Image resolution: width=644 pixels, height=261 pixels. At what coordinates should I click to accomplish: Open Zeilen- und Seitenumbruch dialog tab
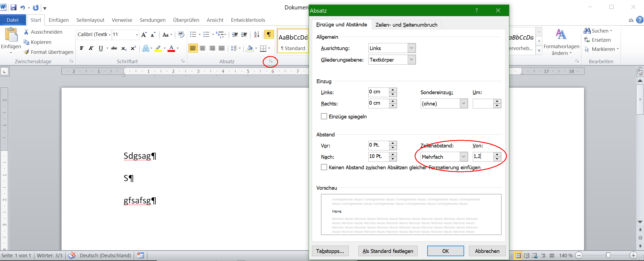[406, 25]
